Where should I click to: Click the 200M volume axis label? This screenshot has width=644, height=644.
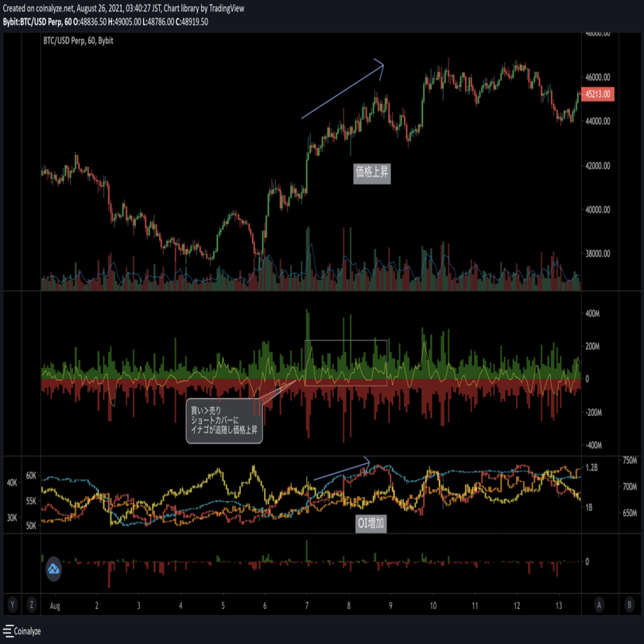tap(592, 347)
